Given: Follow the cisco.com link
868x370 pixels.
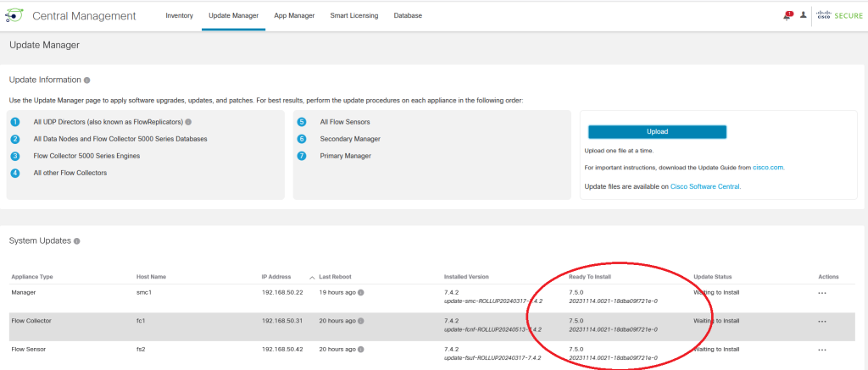Looking at the screenshot, I should click(x=768, y=167).
